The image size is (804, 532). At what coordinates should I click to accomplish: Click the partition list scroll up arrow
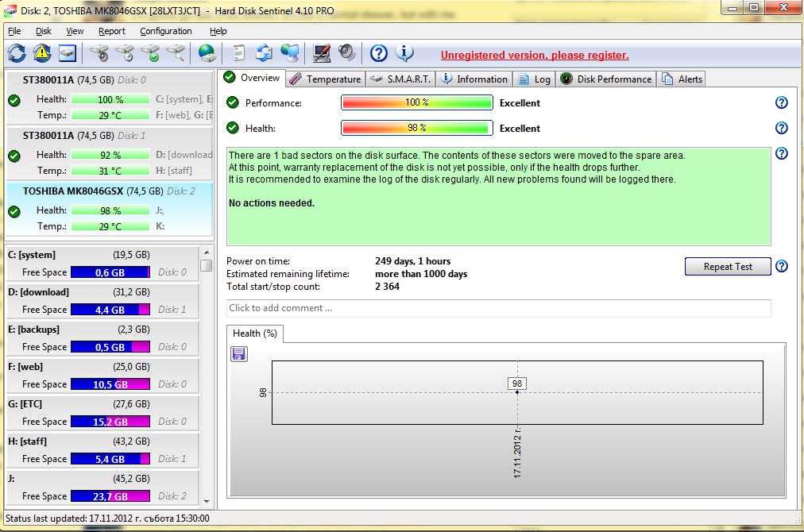[x=206, y=253]
